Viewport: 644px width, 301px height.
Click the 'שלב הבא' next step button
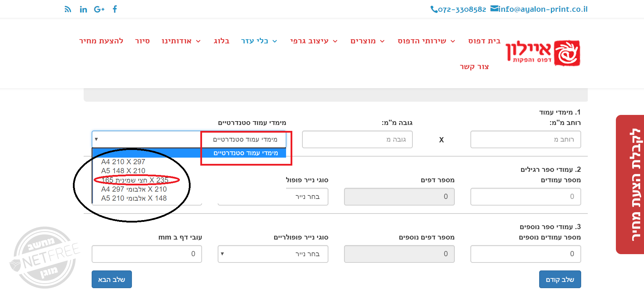(x=112, y=279)
